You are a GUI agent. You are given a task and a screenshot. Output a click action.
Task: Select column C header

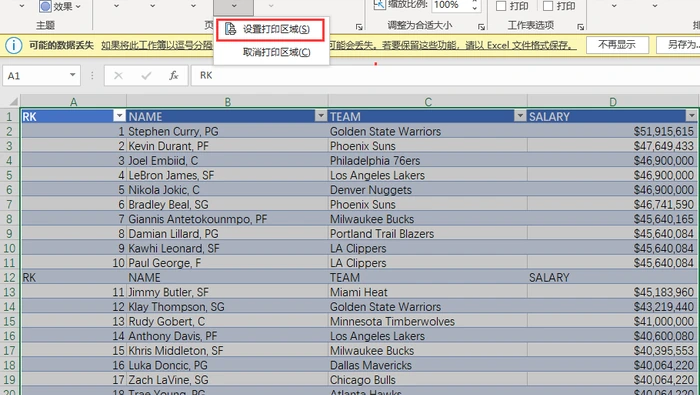(x=428, y=102)
